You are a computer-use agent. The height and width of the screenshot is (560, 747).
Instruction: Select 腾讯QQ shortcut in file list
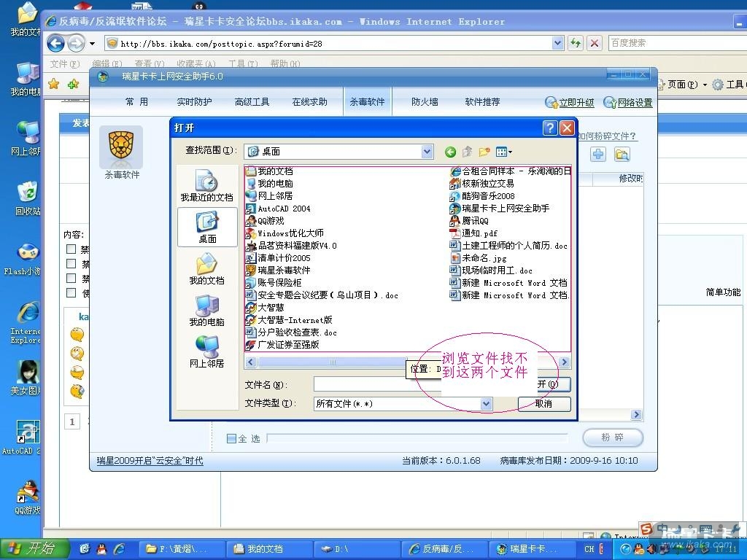[469, 221]
